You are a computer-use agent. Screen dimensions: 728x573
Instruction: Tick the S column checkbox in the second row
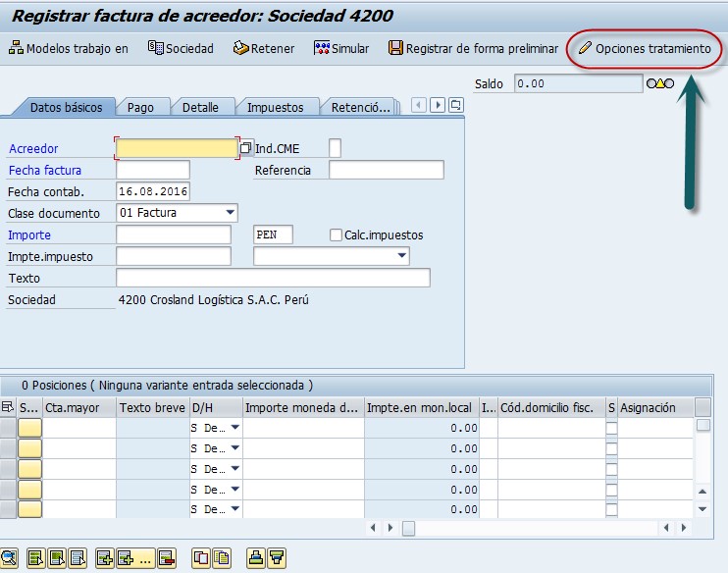tap(611, 448)
